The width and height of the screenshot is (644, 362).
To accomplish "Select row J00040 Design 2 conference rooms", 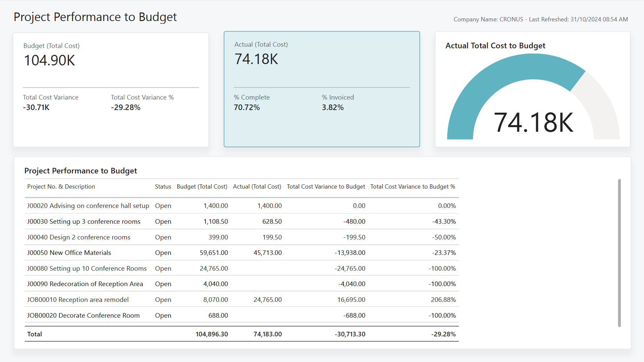I will click(241, 237).
